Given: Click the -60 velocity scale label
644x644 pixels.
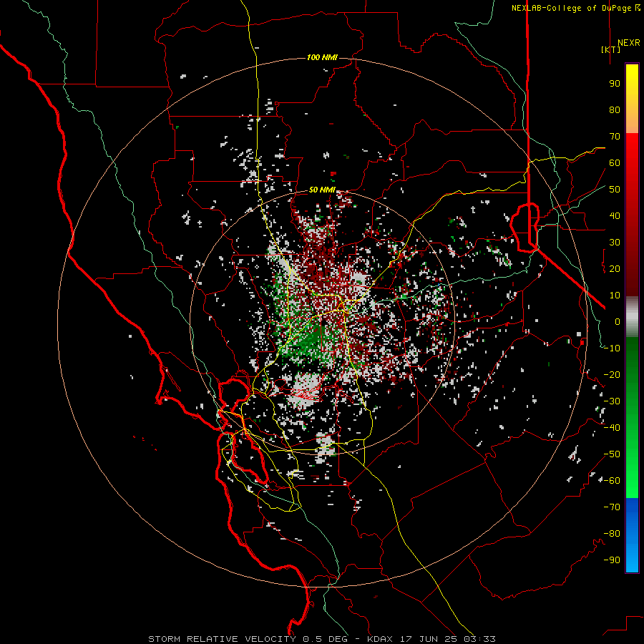Looking at the screenshot, I should [x=612, y=481].
